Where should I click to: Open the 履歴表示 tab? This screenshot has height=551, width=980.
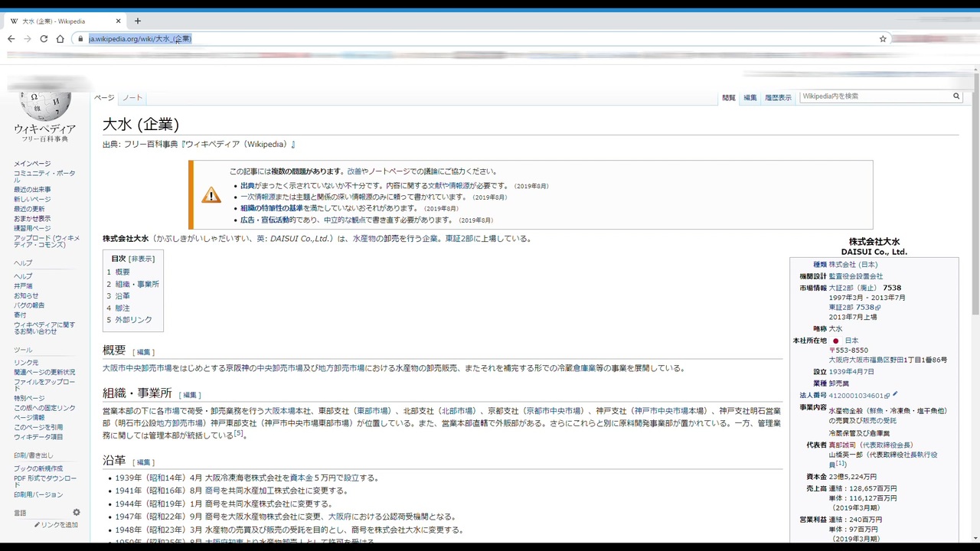(x=778, y=98)
